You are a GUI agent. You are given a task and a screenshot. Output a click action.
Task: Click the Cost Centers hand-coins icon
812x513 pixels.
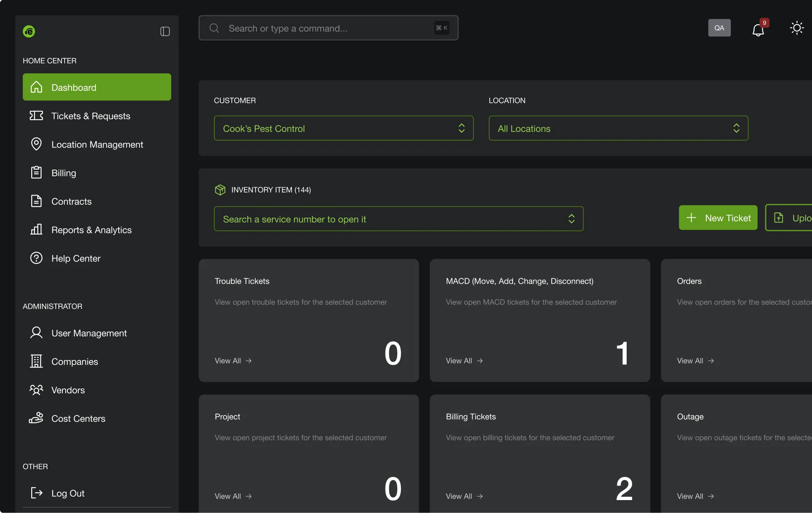coord(36,418)
